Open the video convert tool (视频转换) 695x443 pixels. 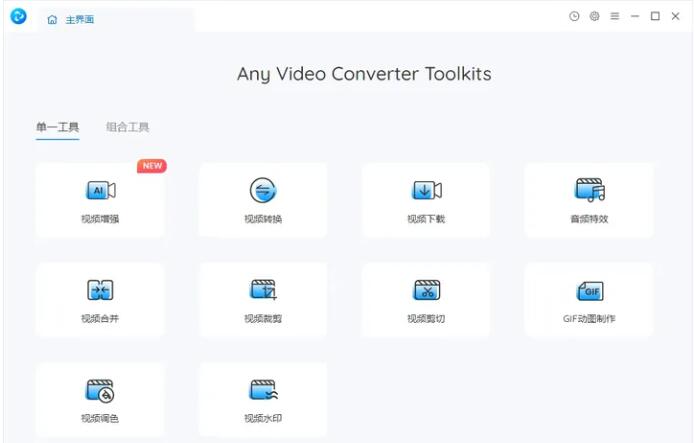(x=263, y=200)
